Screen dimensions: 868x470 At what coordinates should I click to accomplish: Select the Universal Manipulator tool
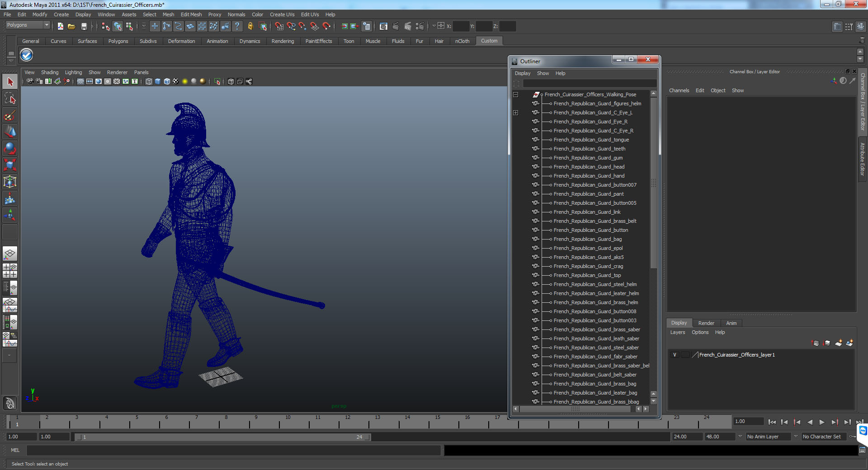click(10, 182)
